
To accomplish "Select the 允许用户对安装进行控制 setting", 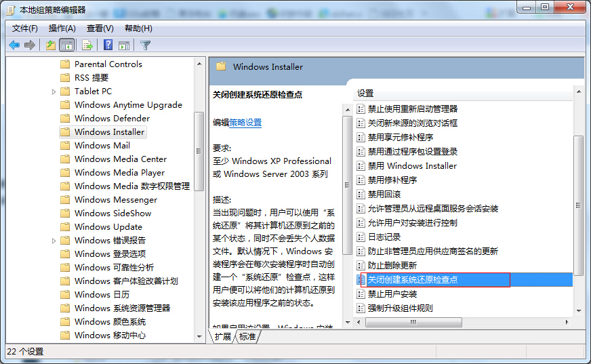I will (x=413, y=223).
